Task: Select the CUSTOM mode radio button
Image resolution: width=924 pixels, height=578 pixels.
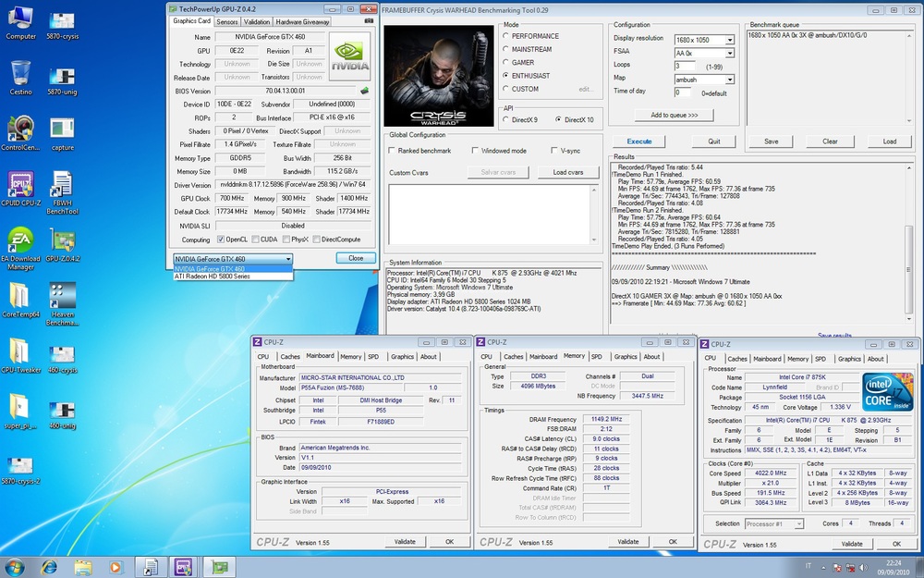Action: pos(505,89)
